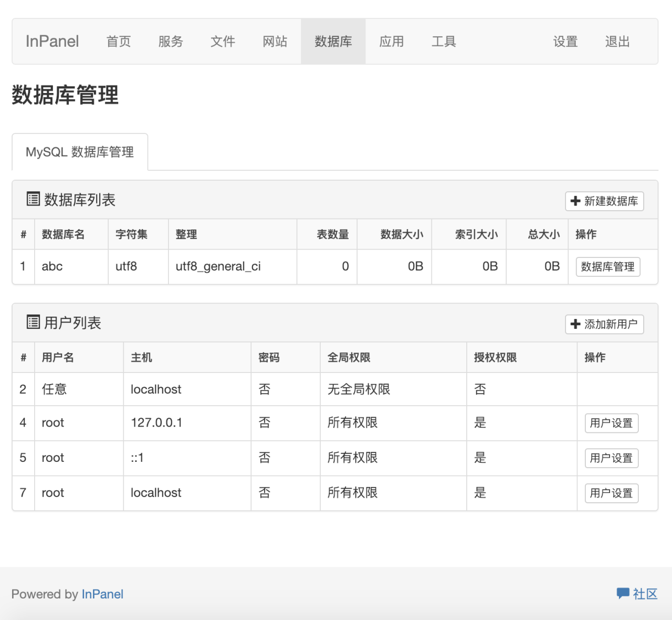672x620 pixels.
Task: Click the InPanel logo in the navigation bar
Action: click(x=51, y=41)
